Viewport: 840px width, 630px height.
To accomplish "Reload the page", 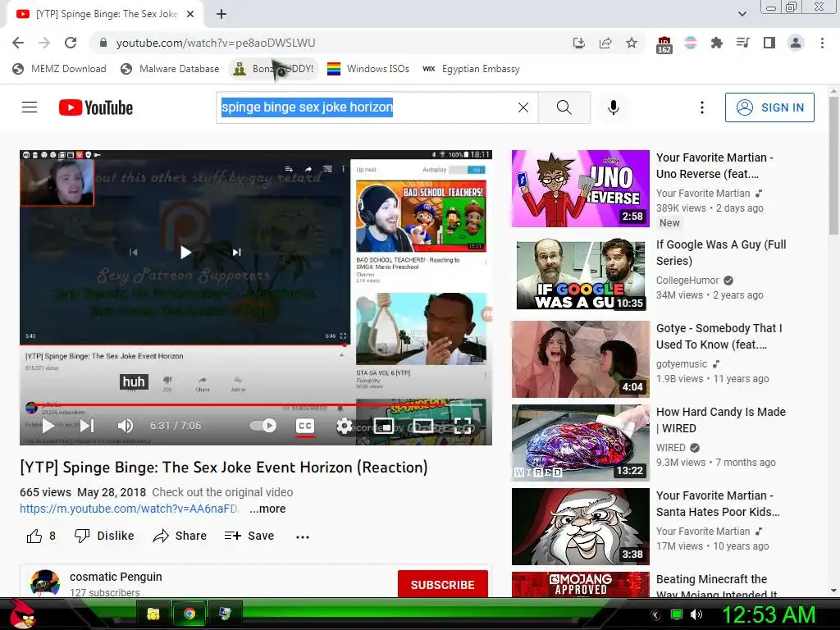I will coord(71,43).
